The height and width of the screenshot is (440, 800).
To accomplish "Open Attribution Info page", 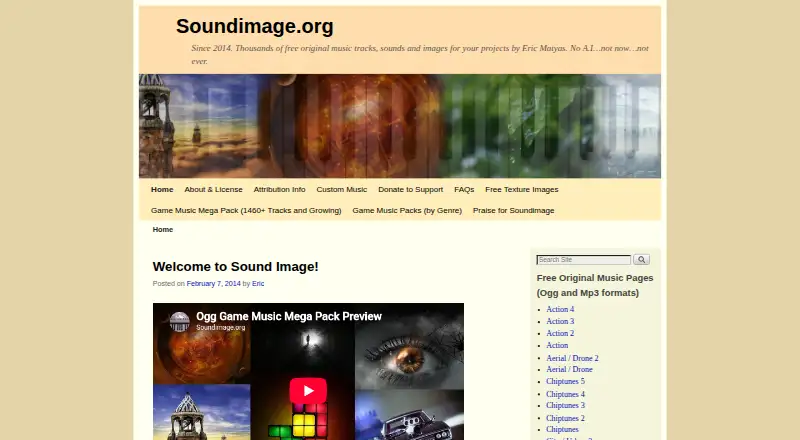I will tap(280, 189).
